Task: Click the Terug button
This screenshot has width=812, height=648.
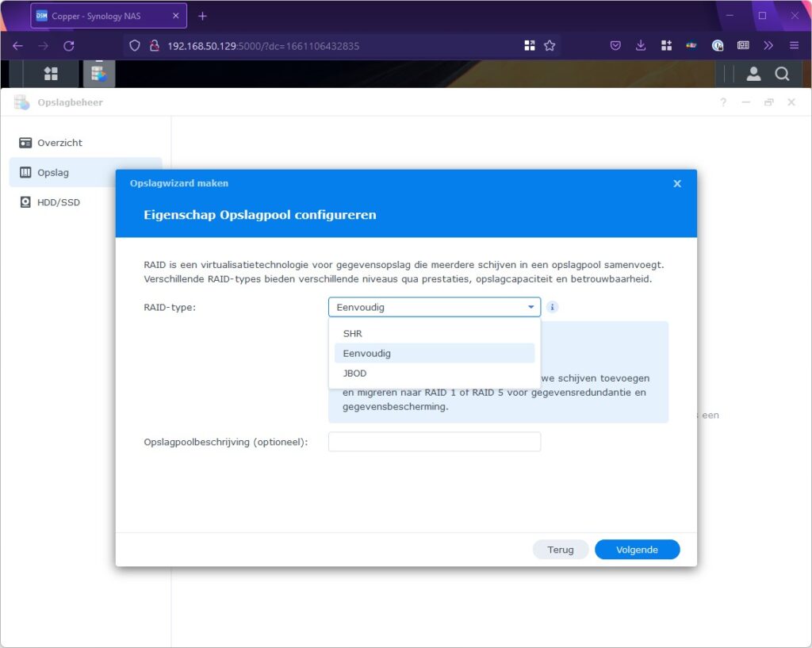Action: (561, 550)
